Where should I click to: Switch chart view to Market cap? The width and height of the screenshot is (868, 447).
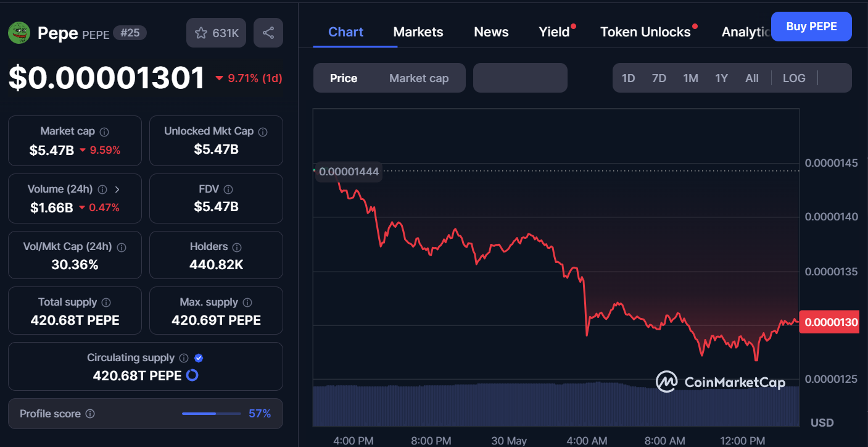click(x=419, y=78)
